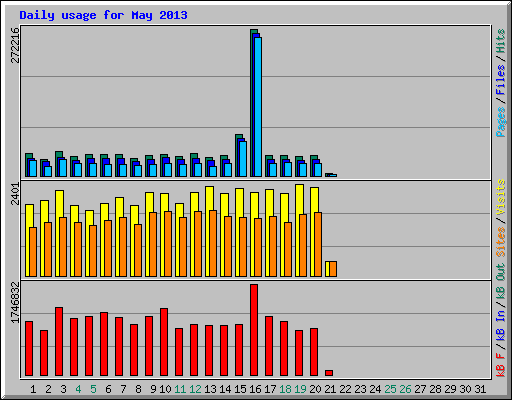Click the blue 'Files' legend label
The image size is (512, 400).
coord(500,79)
